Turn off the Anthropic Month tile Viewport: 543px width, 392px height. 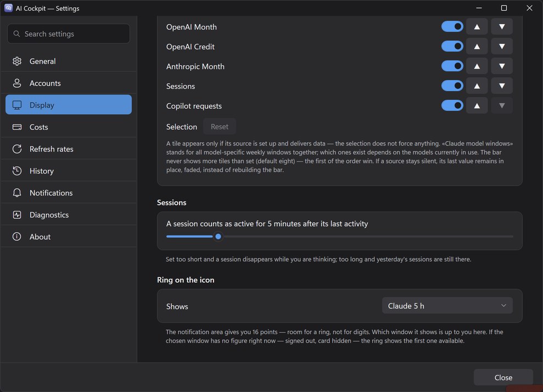click(x=452, y=66)
